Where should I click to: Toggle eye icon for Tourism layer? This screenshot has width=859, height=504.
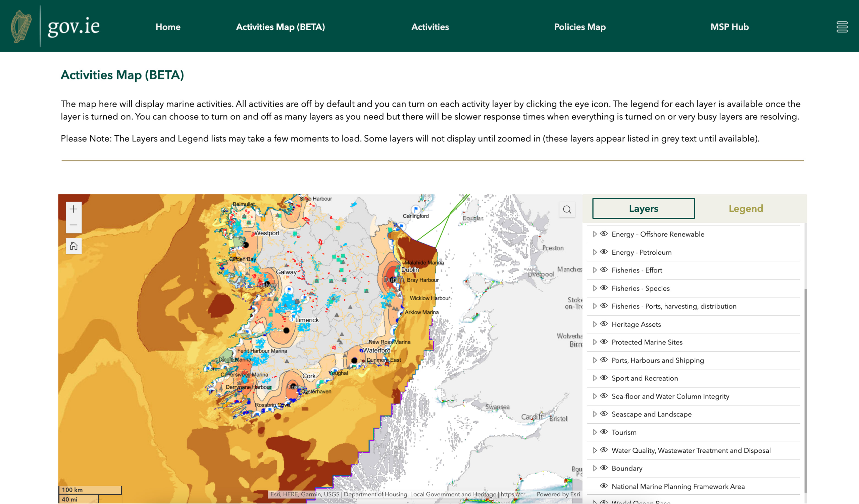point(604,432)
